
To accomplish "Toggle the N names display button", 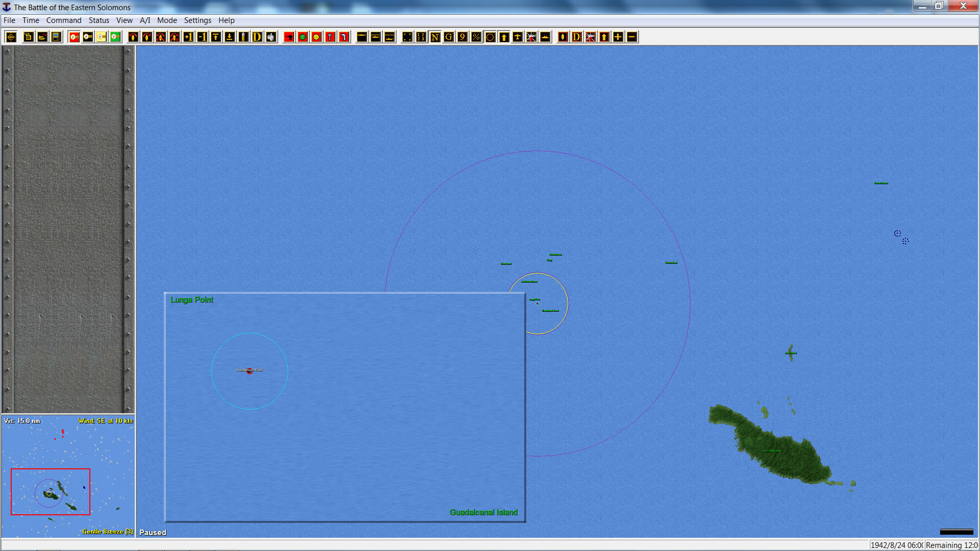I will pos(435,37).
